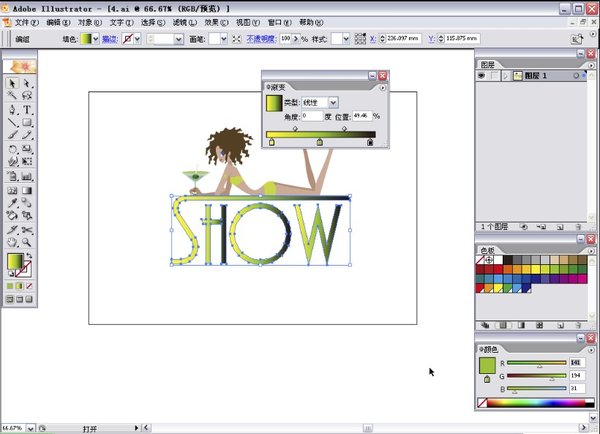
Task: Pick yellow swatch in 色板 panel
Action: [536, 269]
